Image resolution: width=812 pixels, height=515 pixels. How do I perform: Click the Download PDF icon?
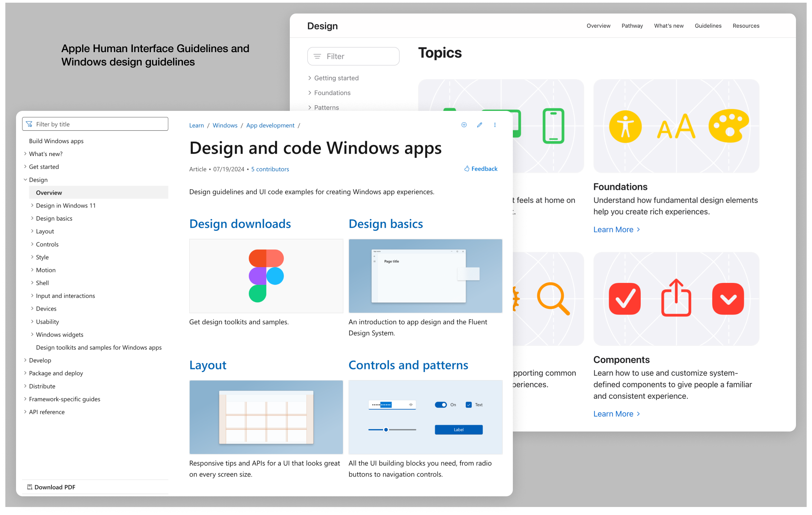[x=30, y=487]
